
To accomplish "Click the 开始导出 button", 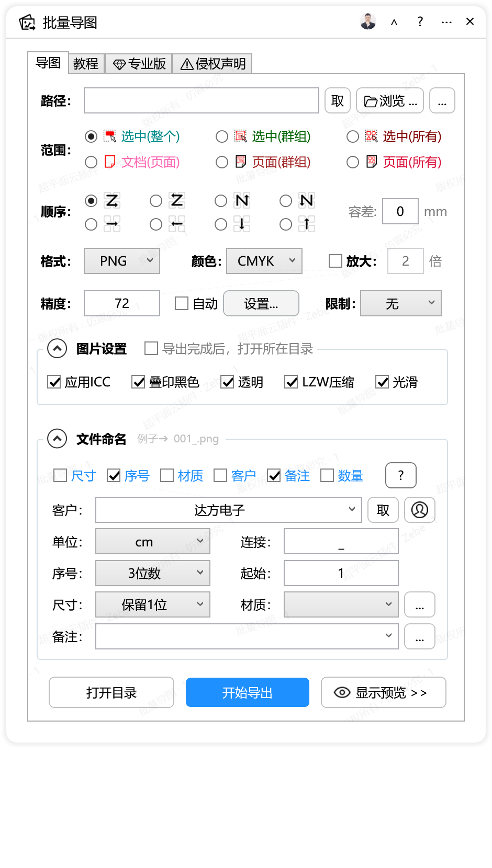I will pyautogui.click(x=248, y=692).
